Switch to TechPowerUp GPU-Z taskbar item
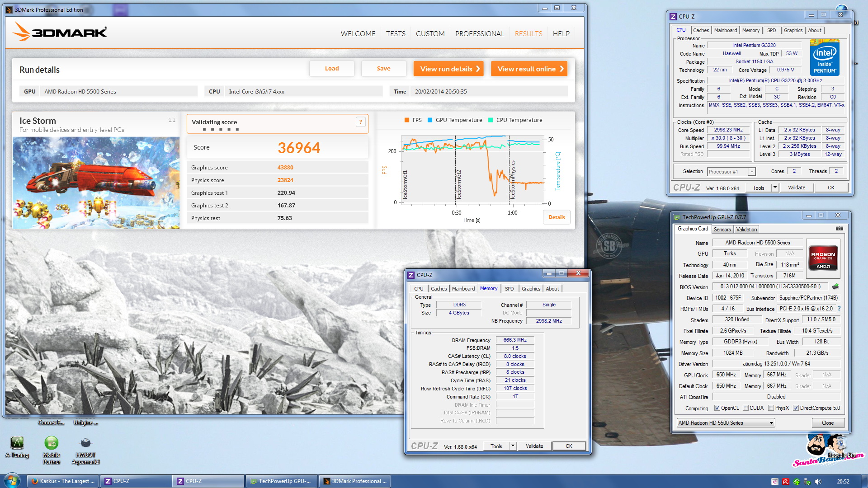Image resolution: width=868 pixels, height=488 pixels. coord(281,481)
